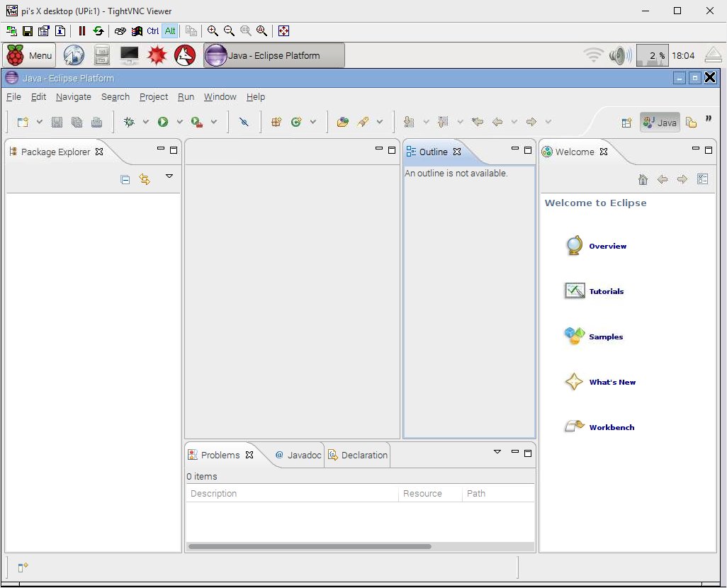Click Collapse All in Package Explorer
This screenshot has height=588, width=727.
click(125, 179)
